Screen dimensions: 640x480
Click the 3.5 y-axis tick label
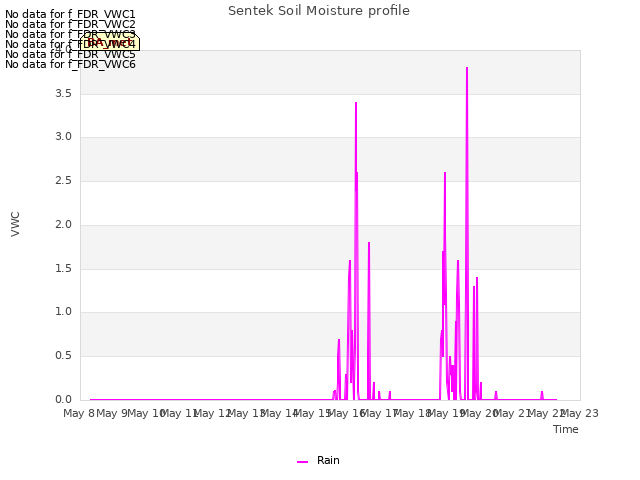point(63,93)
